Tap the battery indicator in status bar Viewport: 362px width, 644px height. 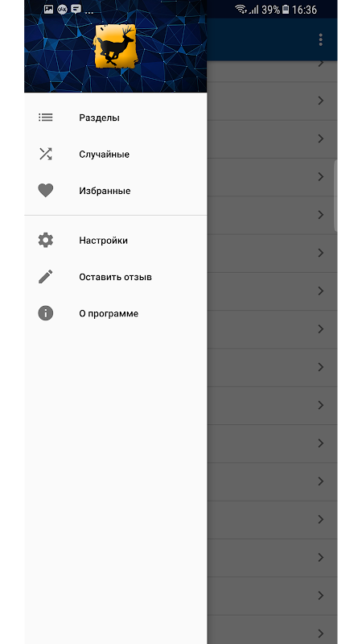coord(286,10)
